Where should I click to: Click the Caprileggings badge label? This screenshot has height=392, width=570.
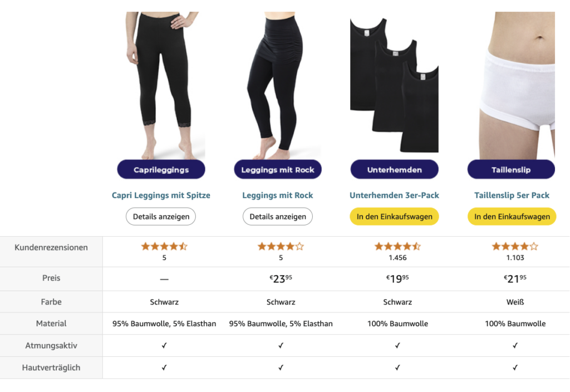[x=161, y=170]
